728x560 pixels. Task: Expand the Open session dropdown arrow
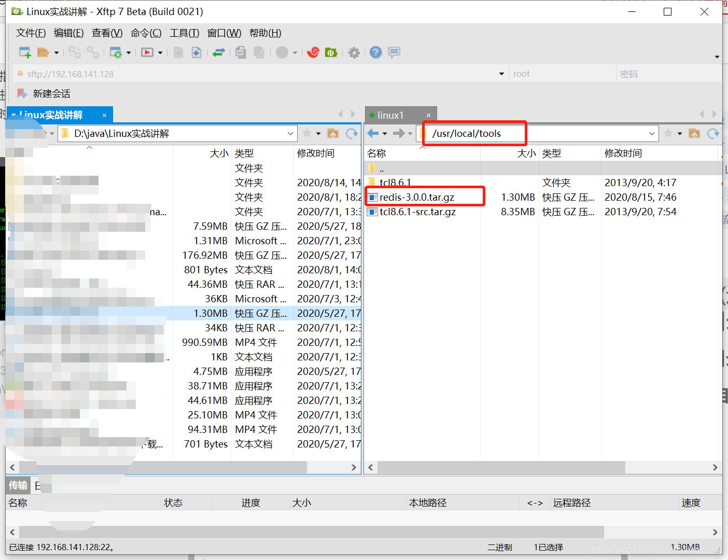click(x=57, y=52)
